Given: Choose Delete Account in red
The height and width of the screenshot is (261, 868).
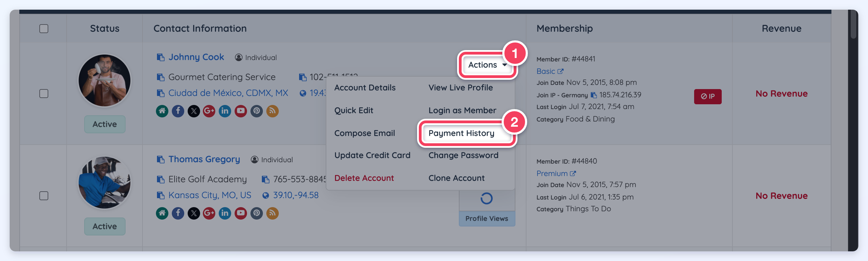Looking at the screenshot, I should click(x=364, y=178).
